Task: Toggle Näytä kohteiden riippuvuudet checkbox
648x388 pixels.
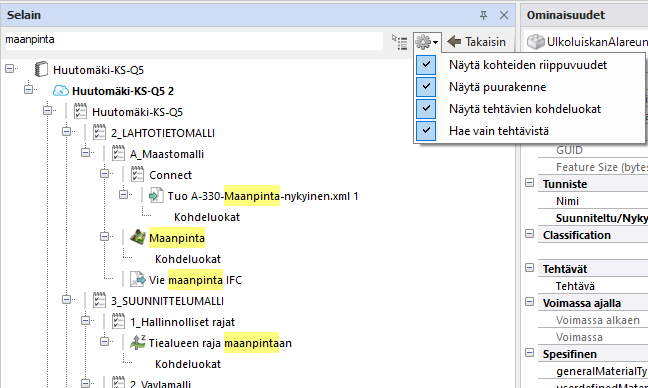Action: coord(426,65)
